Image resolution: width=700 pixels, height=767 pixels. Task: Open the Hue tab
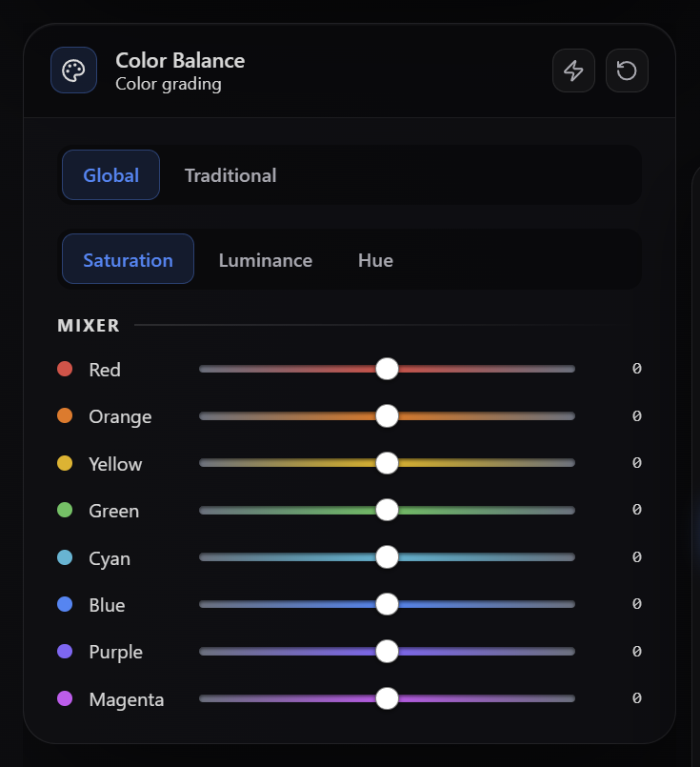[375, 259]
